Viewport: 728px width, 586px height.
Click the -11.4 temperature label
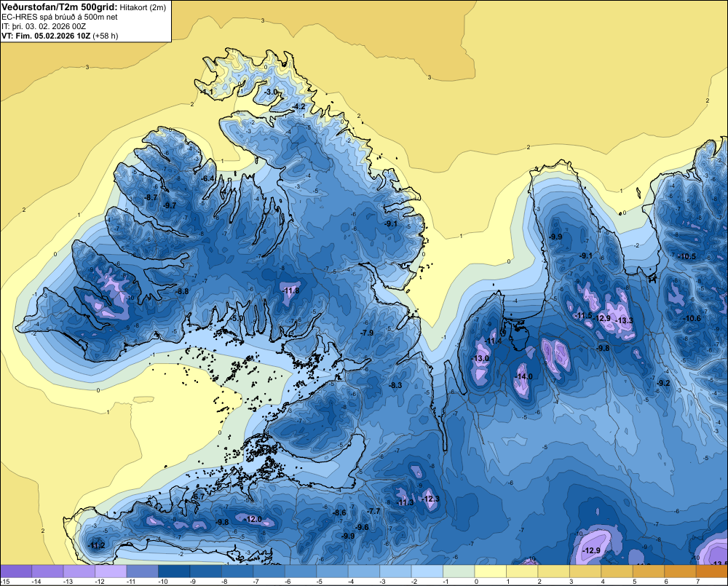493,341
